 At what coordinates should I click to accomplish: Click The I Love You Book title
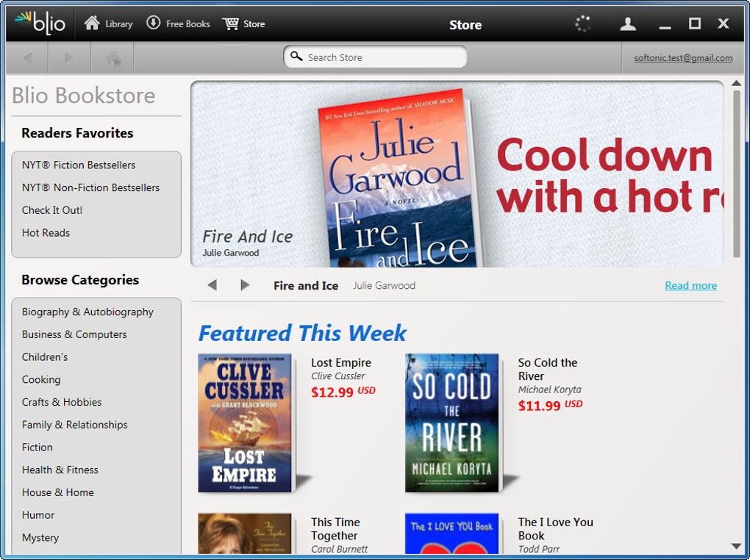click(555, 529)
